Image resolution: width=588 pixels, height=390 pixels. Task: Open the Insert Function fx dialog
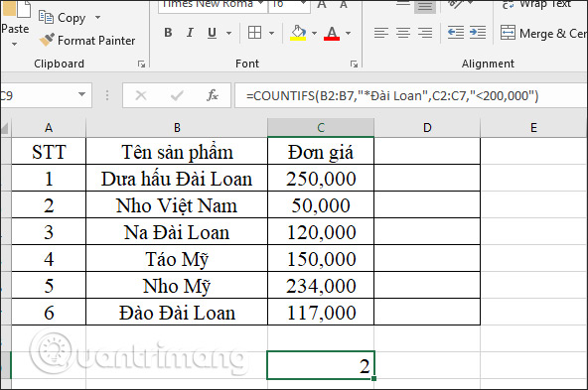(213, 95)
